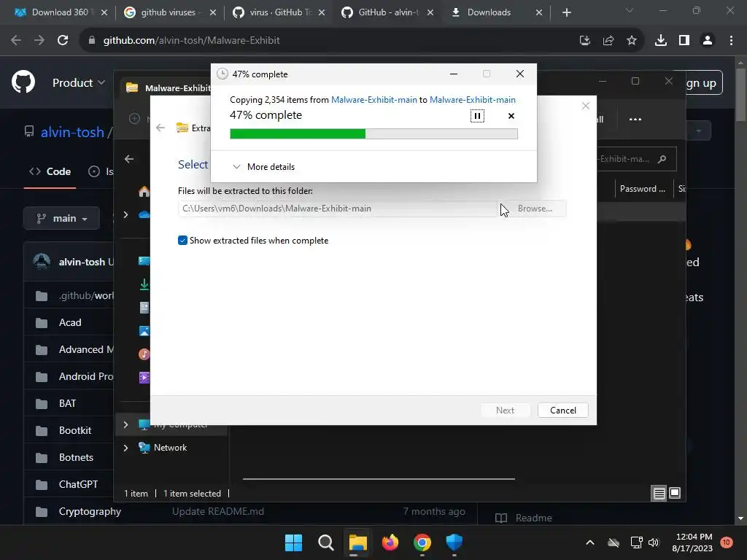Open the main branch dropdown
This screenshot has width=747, height=560.
62,218
